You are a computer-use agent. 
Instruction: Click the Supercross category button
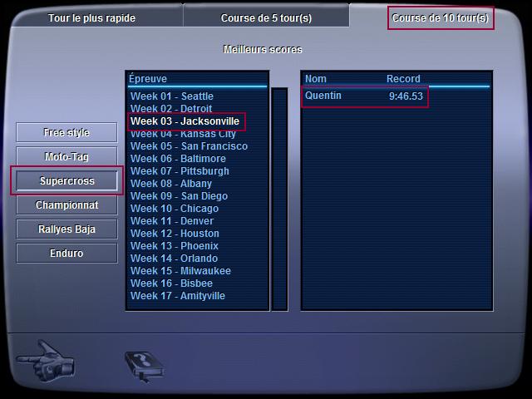[x=66, y=180]
